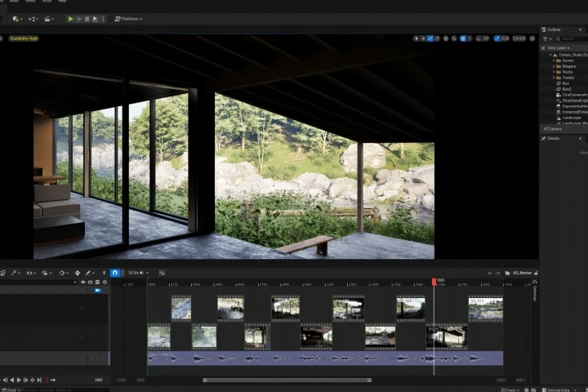Expand the Assets folder
Viewport: 588px width, 392px height.
554,60
